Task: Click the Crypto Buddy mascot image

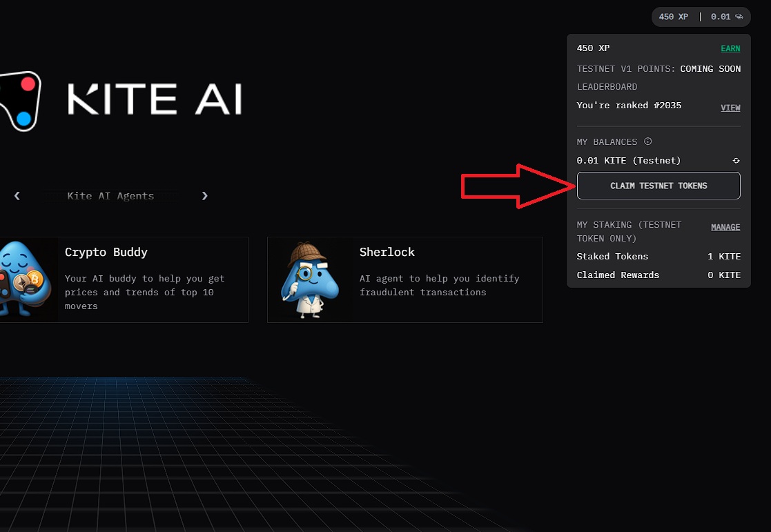Action: [x=26, y=279]
